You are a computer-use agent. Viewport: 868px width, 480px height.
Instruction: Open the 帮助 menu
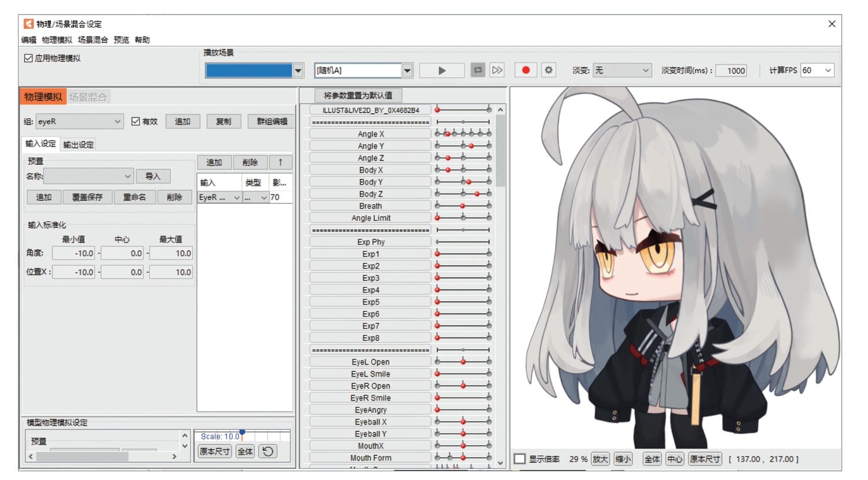142,40
